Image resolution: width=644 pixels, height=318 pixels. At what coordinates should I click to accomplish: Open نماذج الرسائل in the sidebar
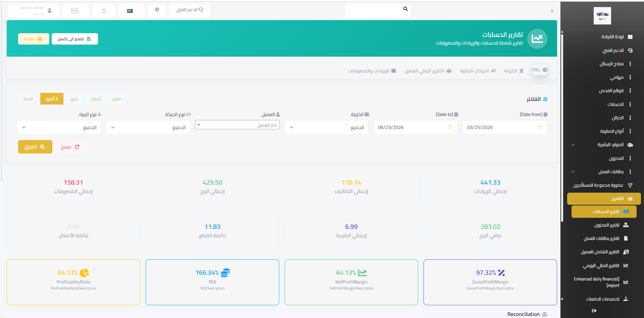617,64
